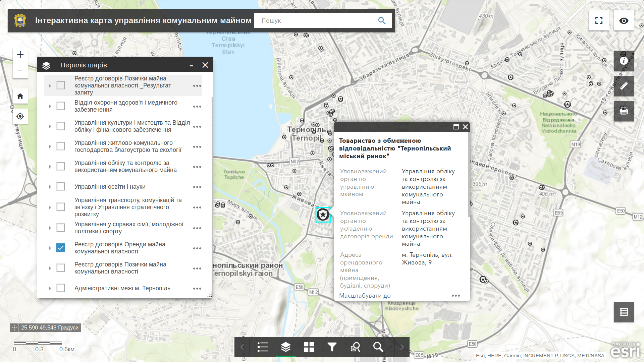Viewport: 644px width, 362px height.
Task: Enable the Управління освіти і науки layer
Action: pyautogui.click(x=60, y=187)
